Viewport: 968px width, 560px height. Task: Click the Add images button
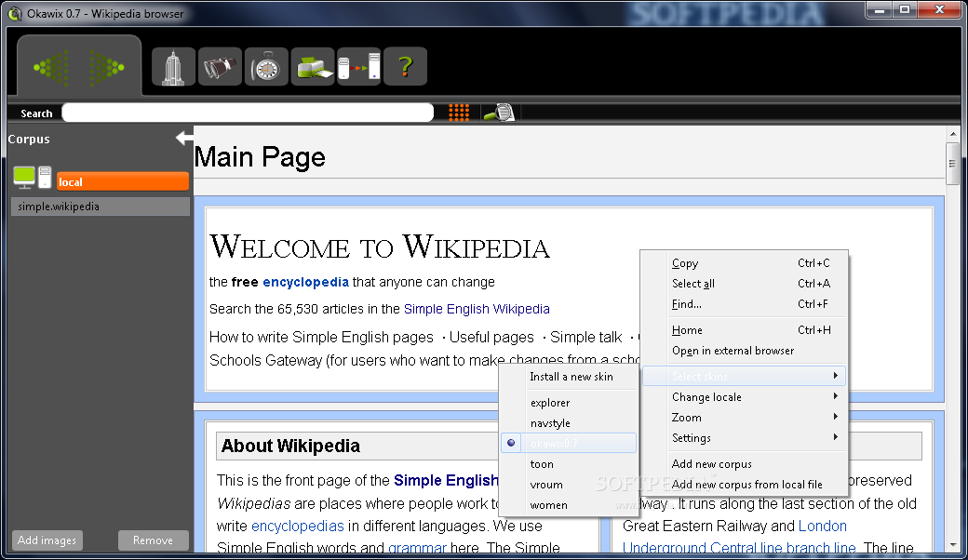(47, 540)
